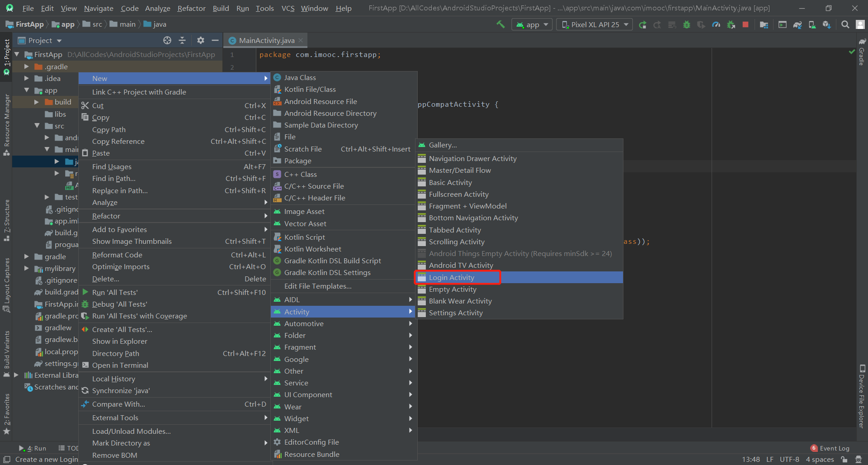Select Empty Activity from the submenu
This screenshot has width=868, height=465.
[519, 289]
